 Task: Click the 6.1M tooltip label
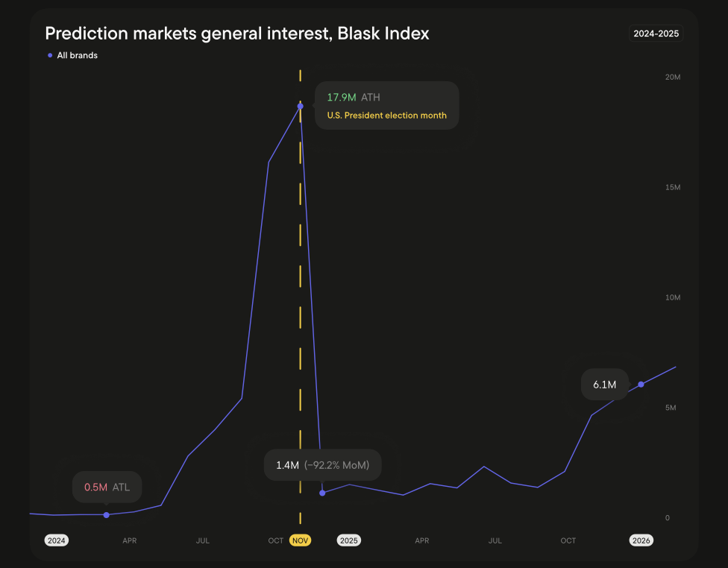[604, 385]
